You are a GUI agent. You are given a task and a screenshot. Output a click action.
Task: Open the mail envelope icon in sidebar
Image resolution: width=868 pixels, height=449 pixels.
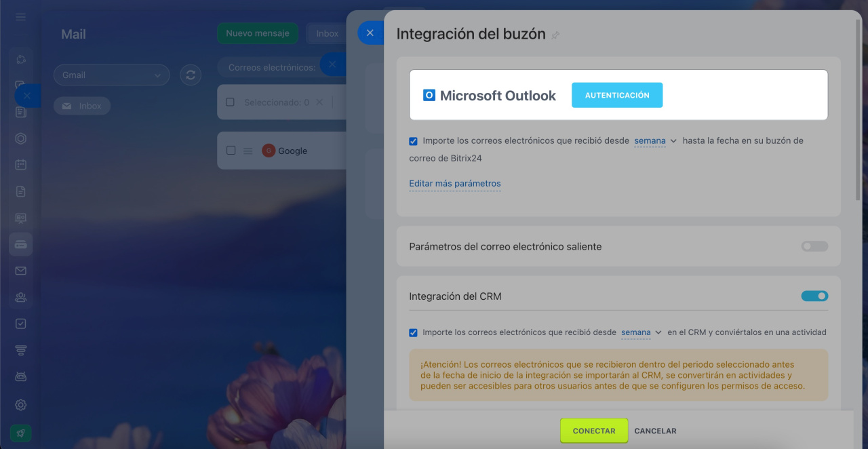click(20, 271)
